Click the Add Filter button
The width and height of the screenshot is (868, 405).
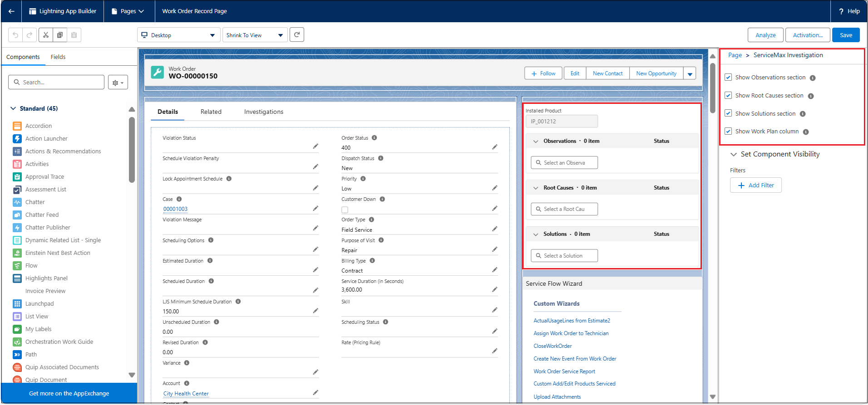756,185
